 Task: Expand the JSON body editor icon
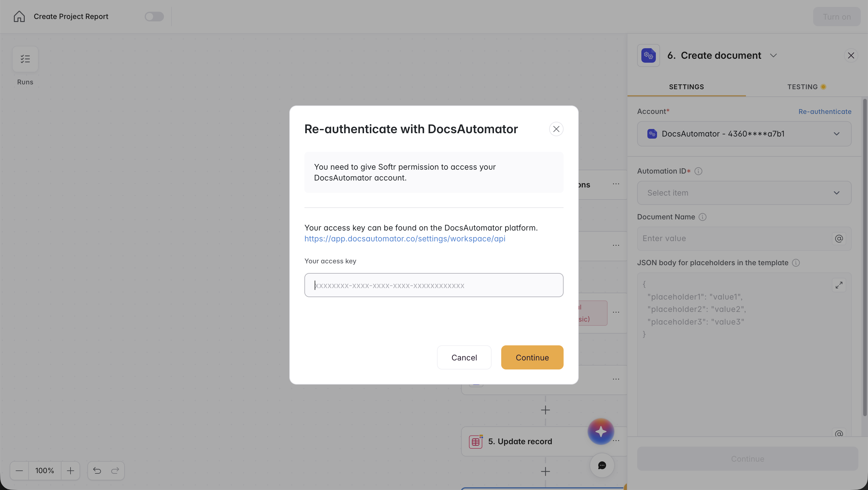click(839, 285)
